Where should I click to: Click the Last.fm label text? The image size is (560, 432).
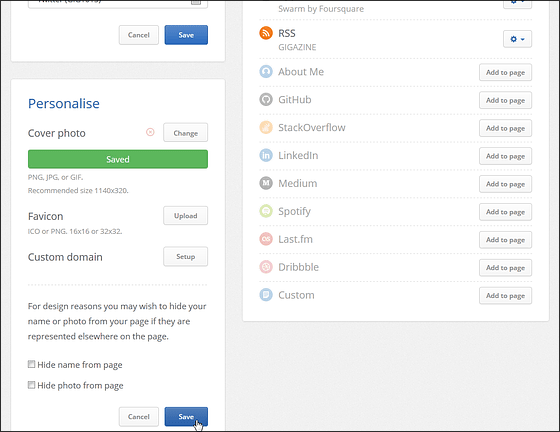point(295,239)
